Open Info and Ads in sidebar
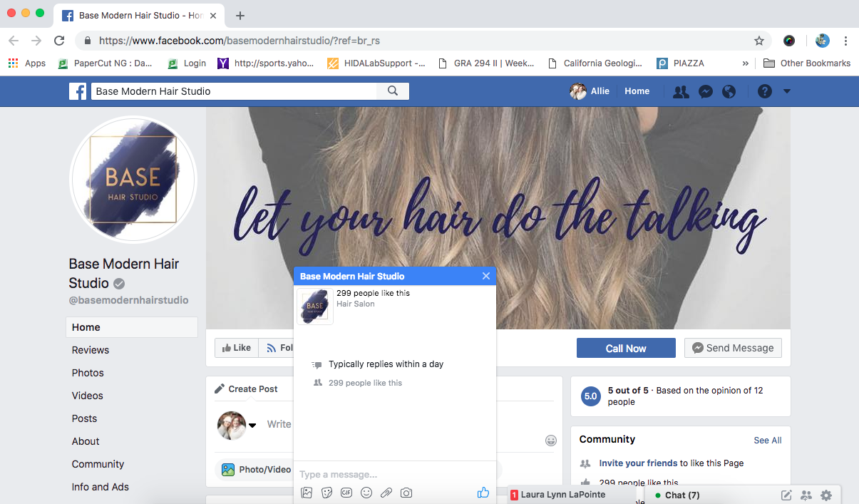859x504 pixels. pos(101,487)
